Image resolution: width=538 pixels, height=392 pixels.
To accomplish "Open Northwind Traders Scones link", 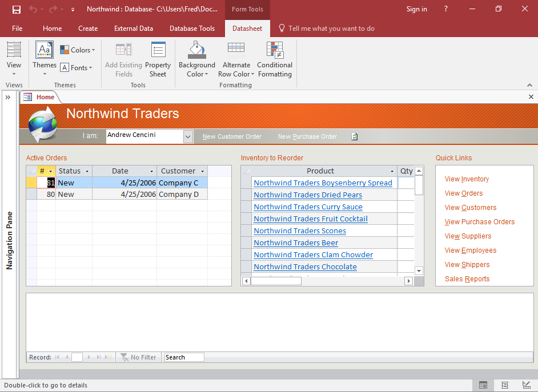I will coord(300,231).
